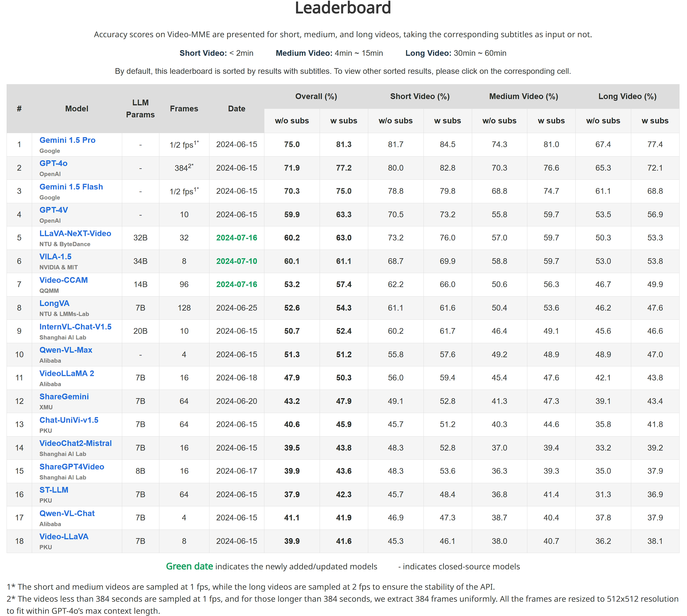Click the LongVA model link
687x616 pixels.
[54, 304]
